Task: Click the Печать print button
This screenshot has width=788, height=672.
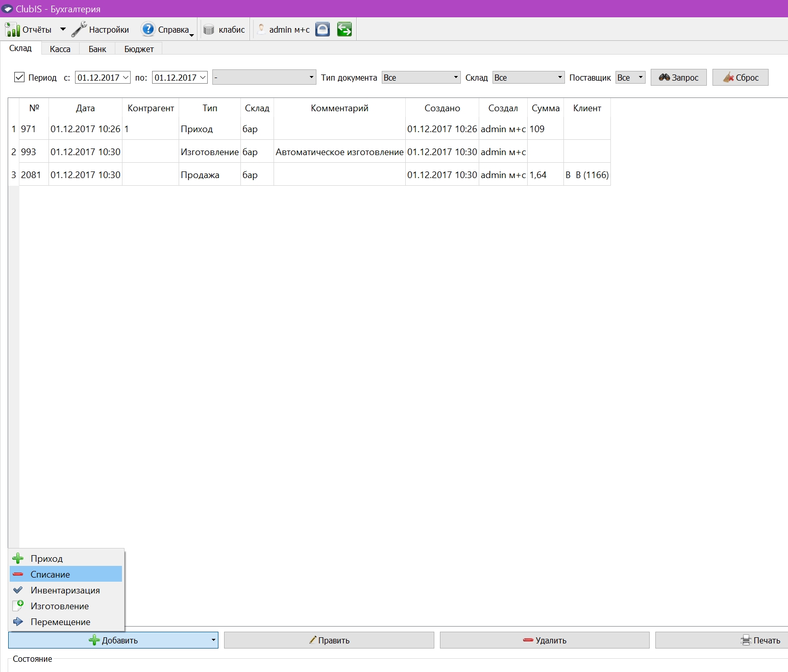Action: click(722, 640)
